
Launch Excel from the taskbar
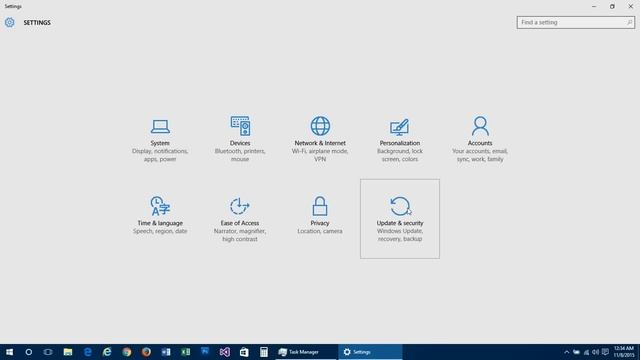click(185, 352)
